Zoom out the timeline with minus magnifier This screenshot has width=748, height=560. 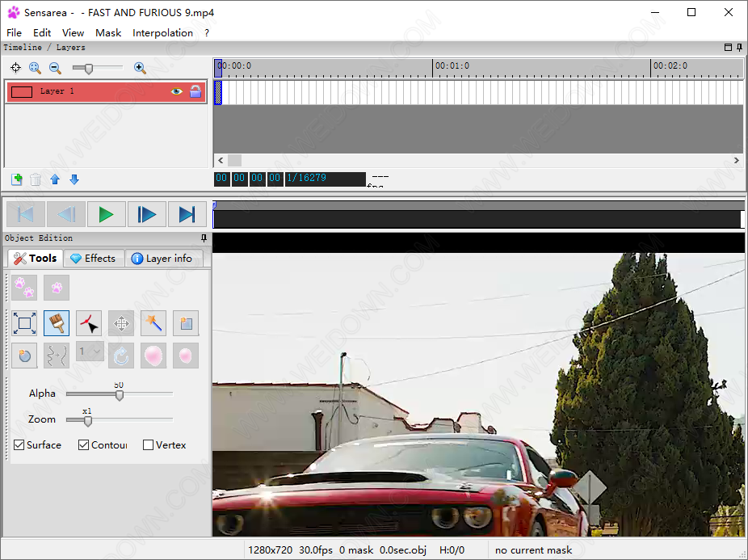(56, 68)
